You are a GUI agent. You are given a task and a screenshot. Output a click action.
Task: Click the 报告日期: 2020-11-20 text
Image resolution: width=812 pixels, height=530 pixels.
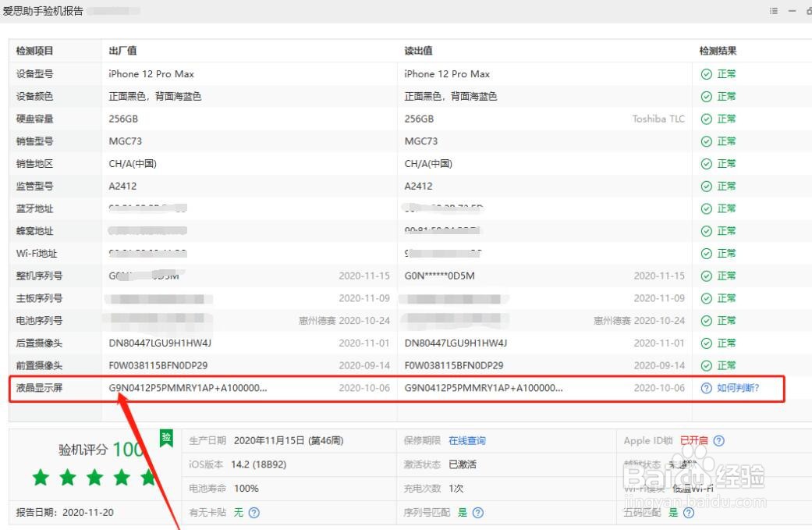pyautogui.click(x=65, y=512)
